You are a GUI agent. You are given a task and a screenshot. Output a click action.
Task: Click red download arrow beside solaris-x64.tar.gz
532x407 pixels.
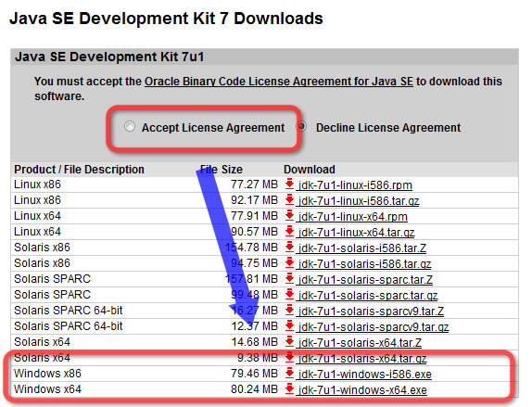pos(289,357)
